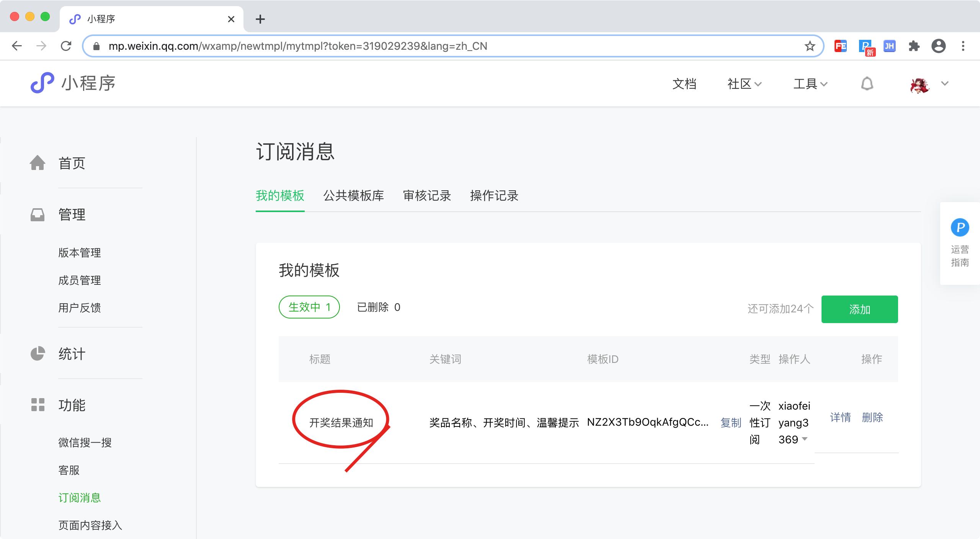This screenshot has height=539, width=980.
Task: Click the green 添加 button
Action: (x=859, y=309)
